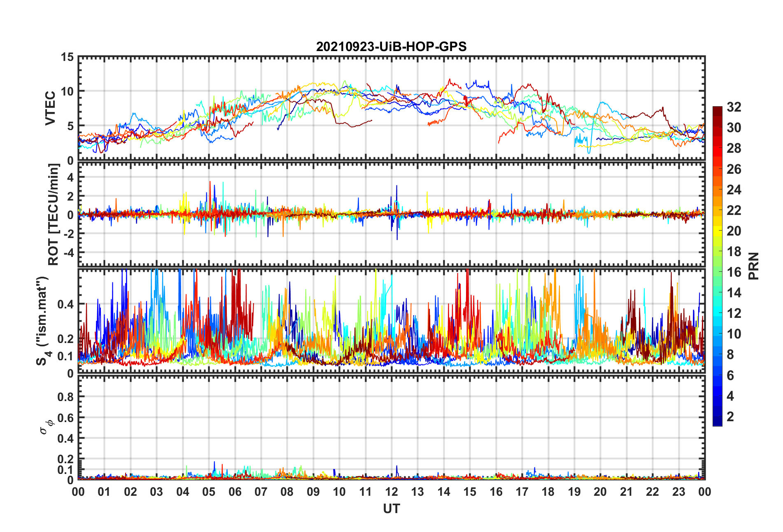This screenshot has width=783, height=532.
Task: Click hour 15 on the UT axis
Action: coord(470,492)
